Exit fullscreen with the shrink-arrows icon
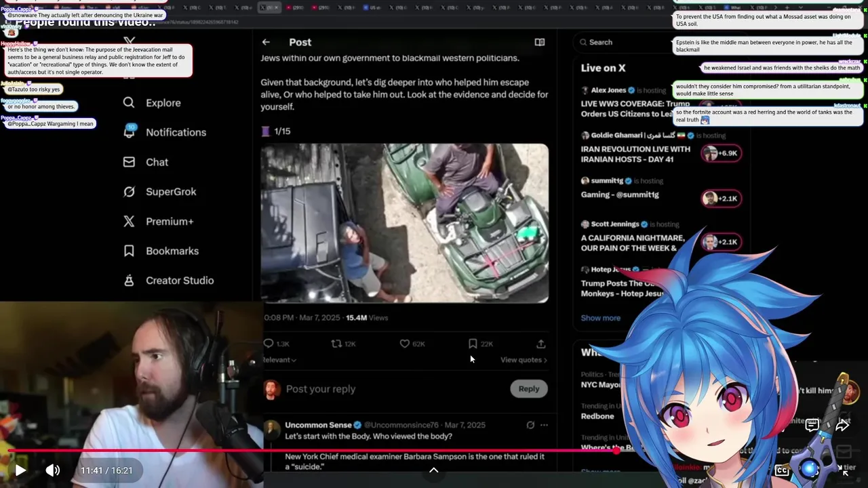This screenshot has width=868, height=488. coord(844,470)
